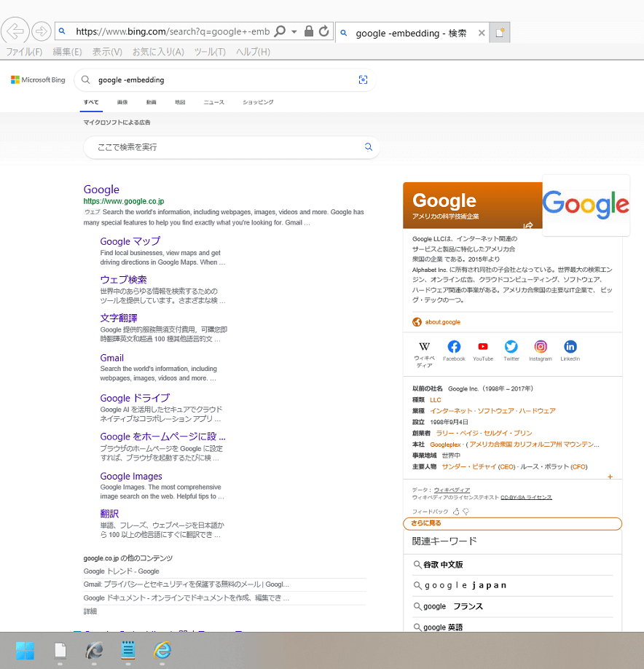Switch to the 動画 results tab
This screenshot has width=644, height=669.
click(151, 102)
